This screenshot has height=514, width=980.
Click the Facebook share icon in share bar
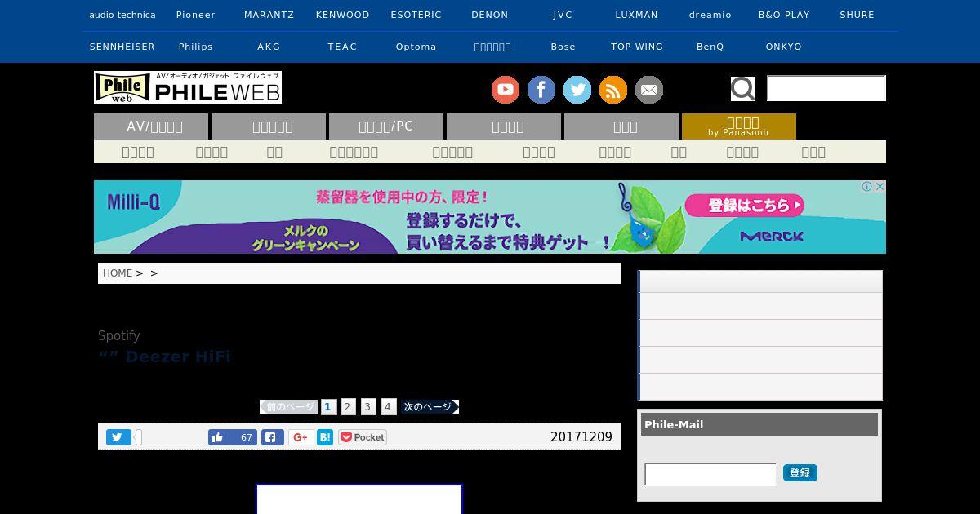[x=273, y=437]
